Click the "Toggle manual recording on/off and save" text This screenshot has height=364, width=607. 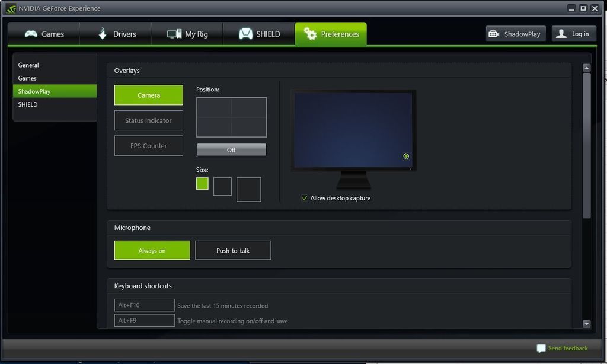point(232,321)
